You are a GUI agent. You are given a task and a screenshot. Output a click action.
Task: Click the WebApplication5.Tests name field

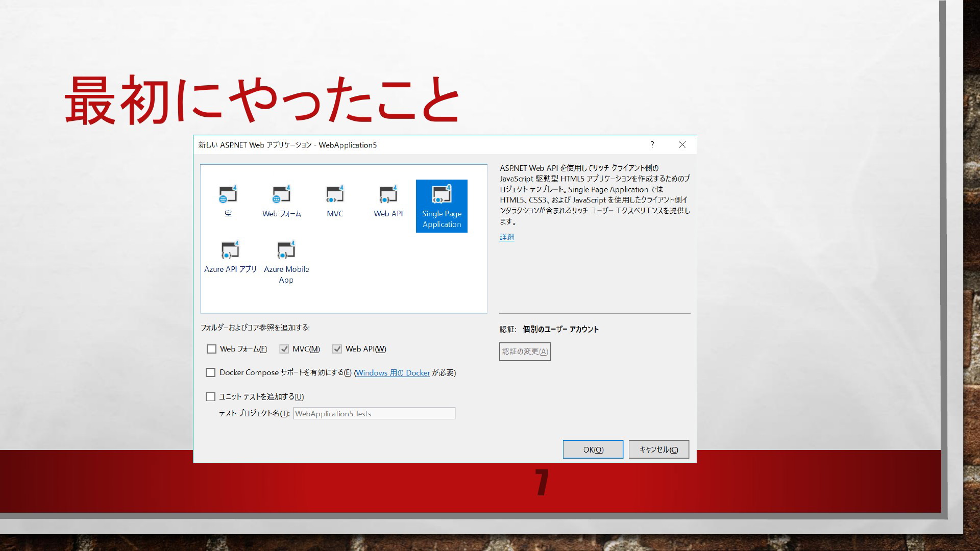pyautogui.click(x=374, y=414)
